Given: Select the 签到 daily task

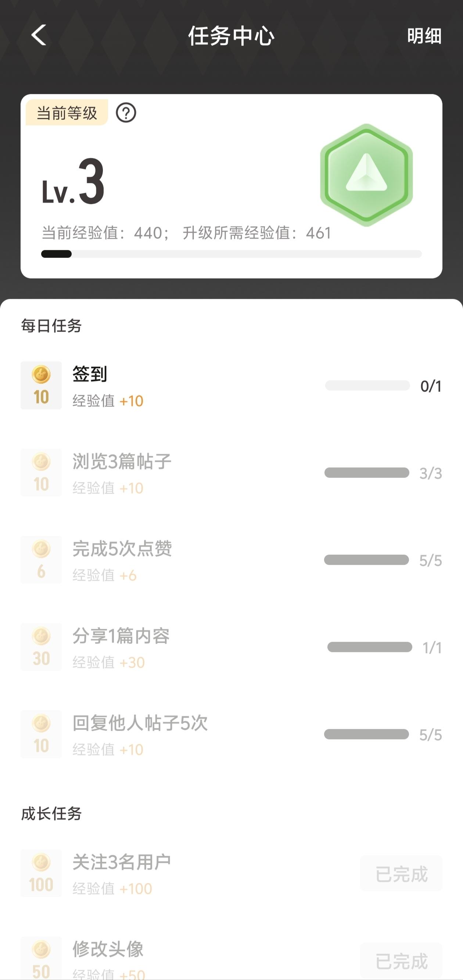Looking at the screenshot, I should click(90, 374).
